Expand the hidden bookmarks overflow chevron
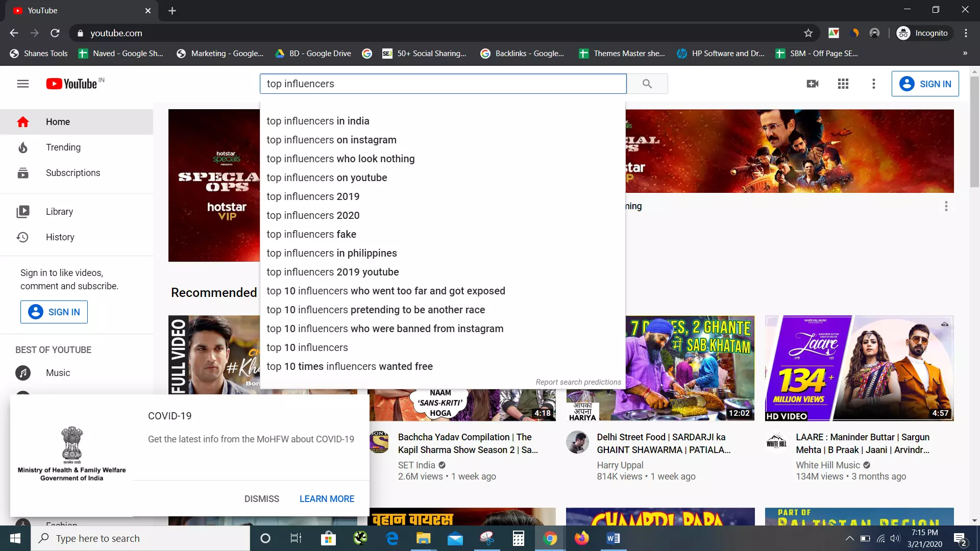This screenshot has width=980, height=551. click(x=965, y=54)
